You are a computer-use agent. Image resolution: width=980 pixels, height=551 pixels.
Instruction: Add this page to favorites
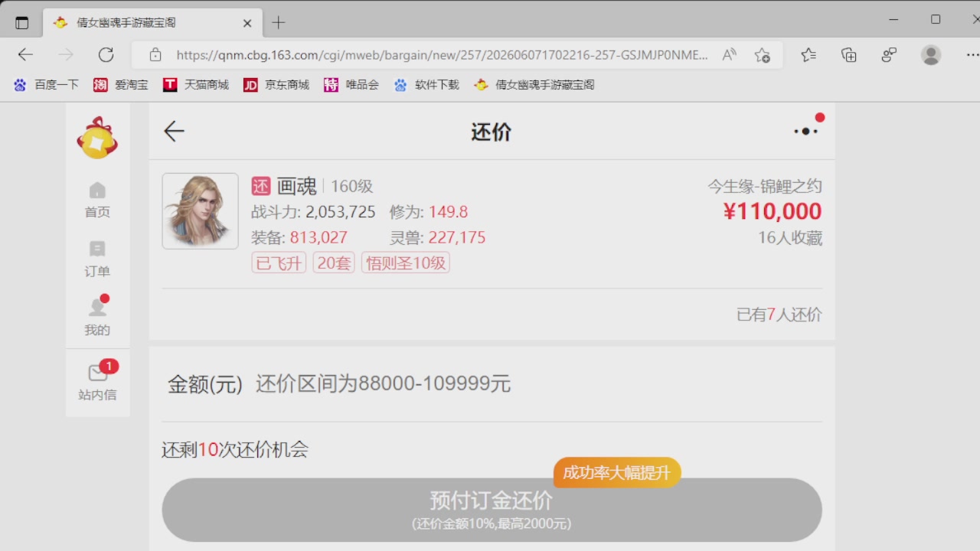tap(762, 55)
